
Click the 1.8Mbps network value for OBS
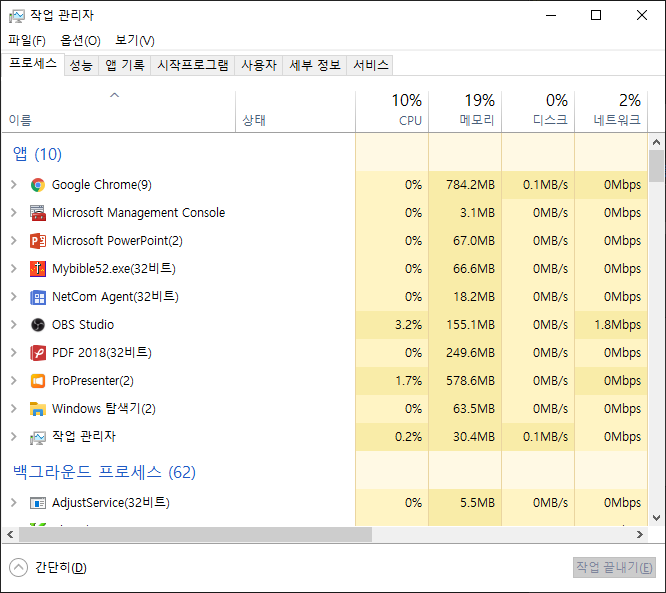618,325
